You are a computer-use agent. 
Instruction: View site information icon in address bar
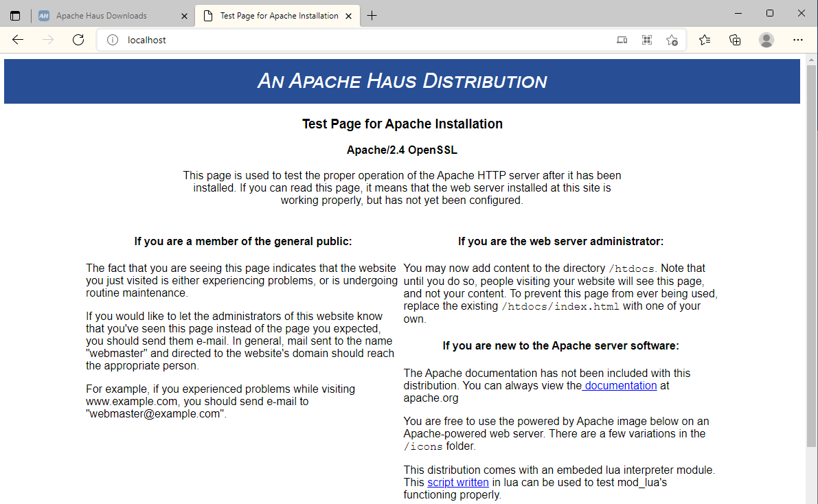[113, 40]
